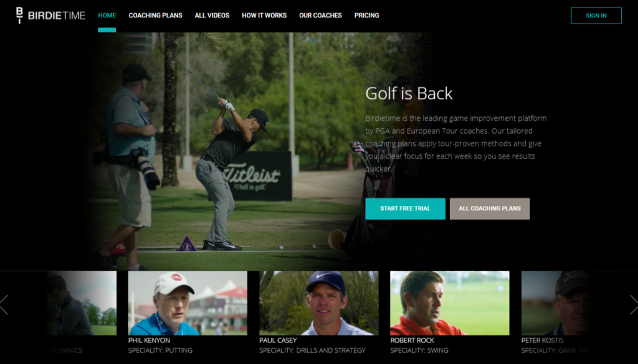This screenshot has width=638, height=364.
Task: Open Paul Casey's coach thumbnail
Action: (318, 303)
